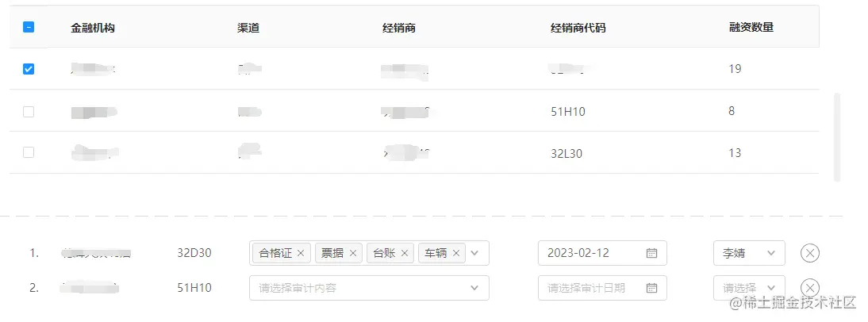Select the checkbox for the 32L30 row
The width and height of the screenshot is (868, 322).
point(29,152)
